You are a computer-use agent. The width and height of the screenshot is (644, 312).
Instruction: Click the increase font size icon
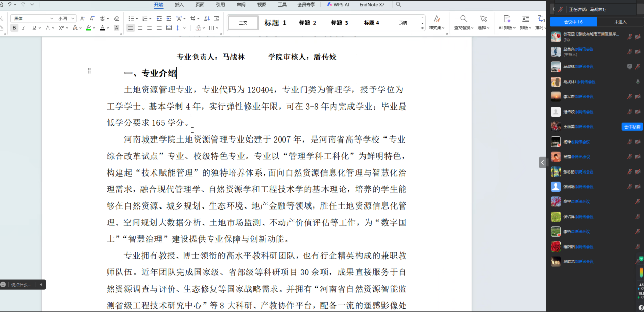tap(83, 18)
